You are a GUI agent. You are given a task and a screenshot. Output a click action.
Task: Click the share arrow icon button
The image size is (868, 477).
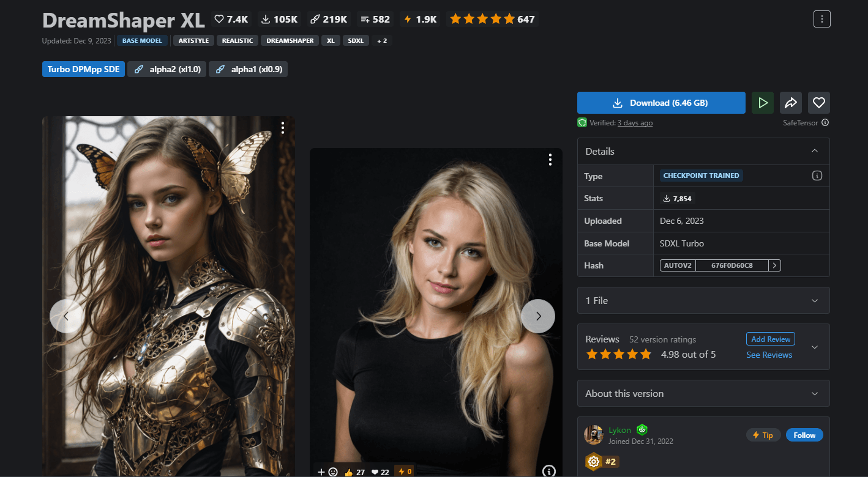pyautogui.click(x=791, y=103)
